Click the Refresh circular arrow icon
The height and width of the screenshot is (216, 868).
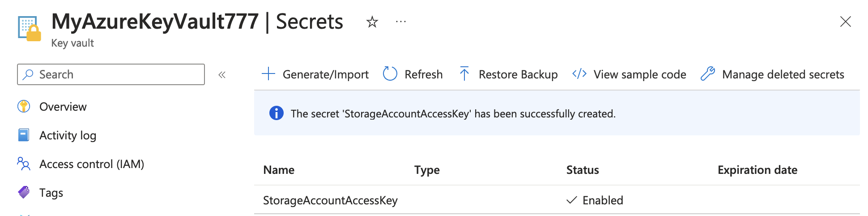coord(390,74)
